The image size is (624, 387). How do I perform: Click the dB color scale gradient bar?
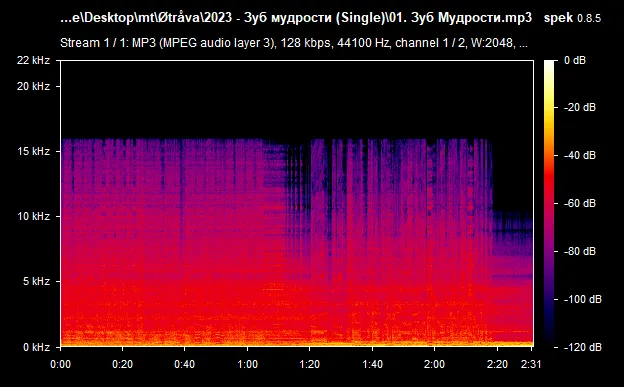click(x=549, y=203)
